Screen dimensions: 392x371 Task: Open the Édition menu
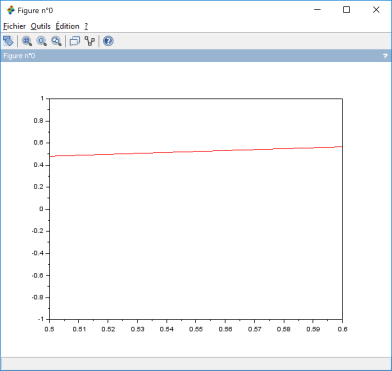(x=68, y=26)
